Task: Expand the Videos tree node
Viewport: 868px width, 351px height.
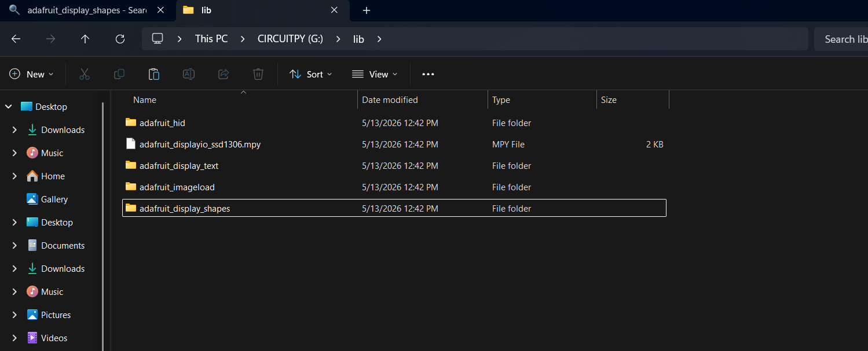Action: pos(14,338)
